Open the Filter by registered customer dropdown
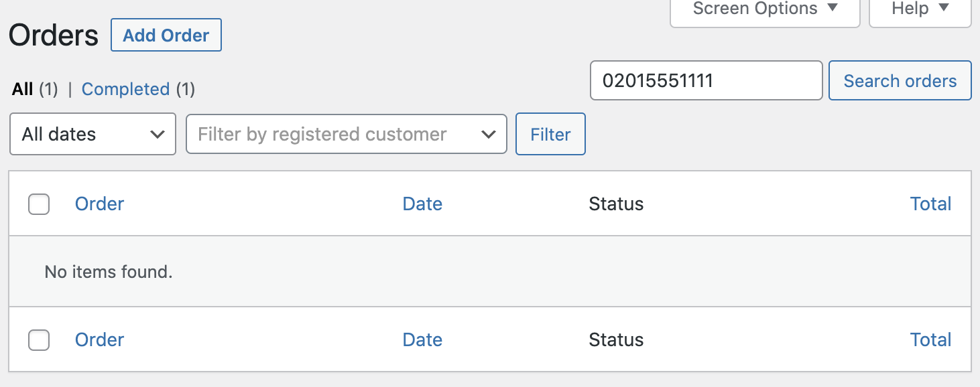 click(346, 134)
